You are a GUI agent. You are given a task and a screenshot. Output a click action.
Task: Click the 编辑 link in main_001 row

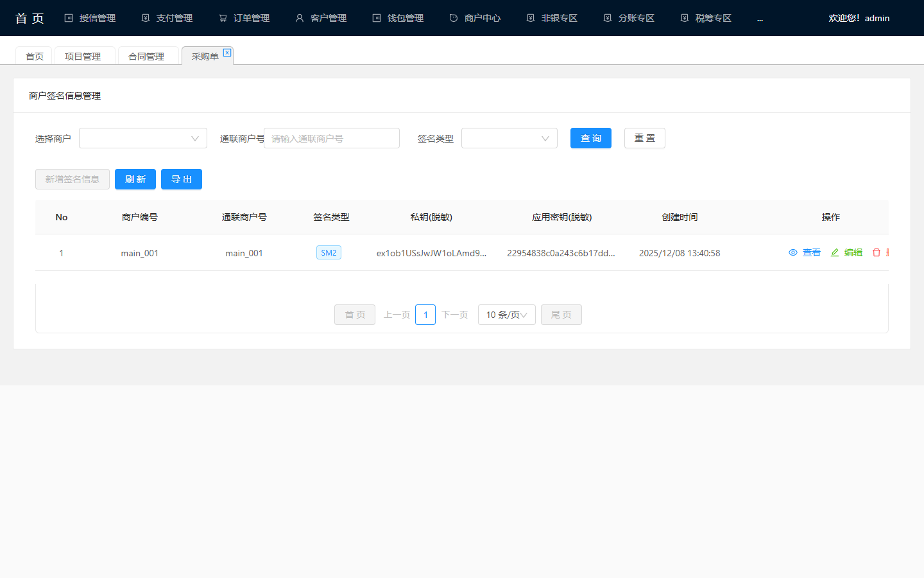(853, 252)
